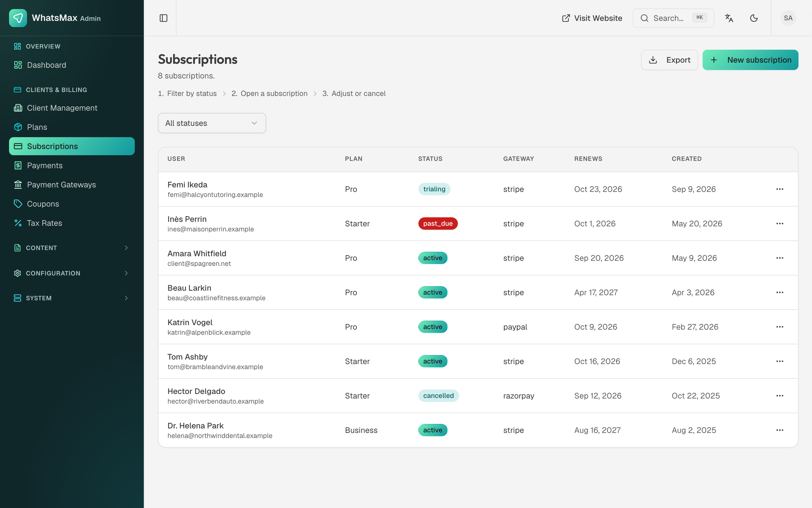The width and height of the screenshot is (812, 508).
Task: Click step 1 Filter by status
Action: (187, 93)
